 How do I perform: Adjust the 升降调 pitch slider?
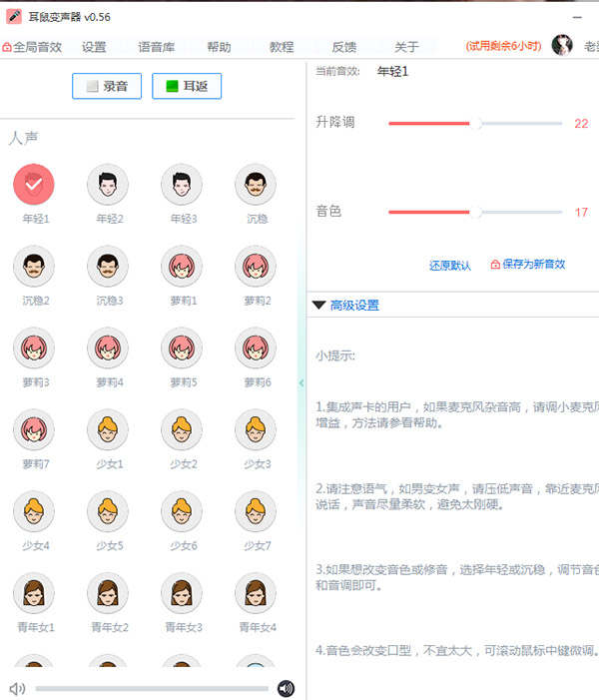pos(475,124)
